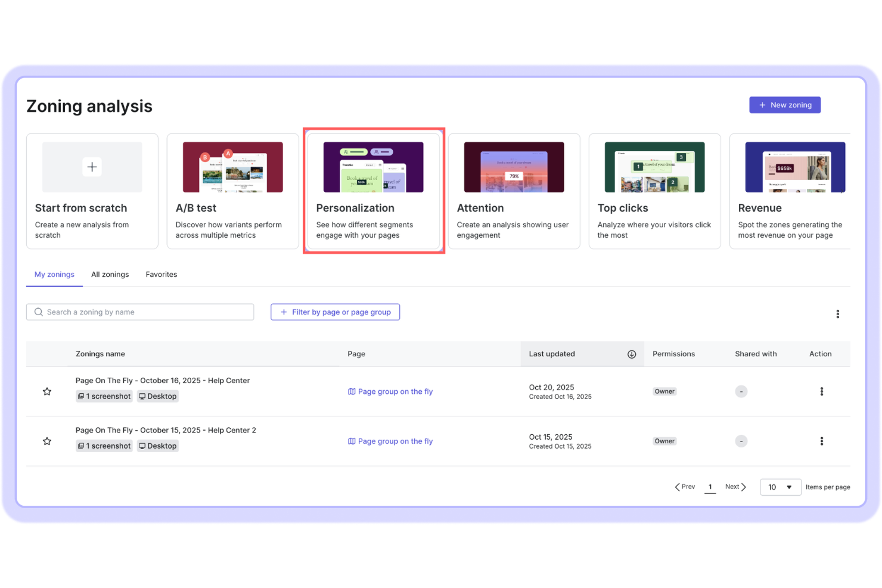Click the Created Oct 15, 2025 text
The width and height of the screenshot is (882, 588).
click(560, 446)
